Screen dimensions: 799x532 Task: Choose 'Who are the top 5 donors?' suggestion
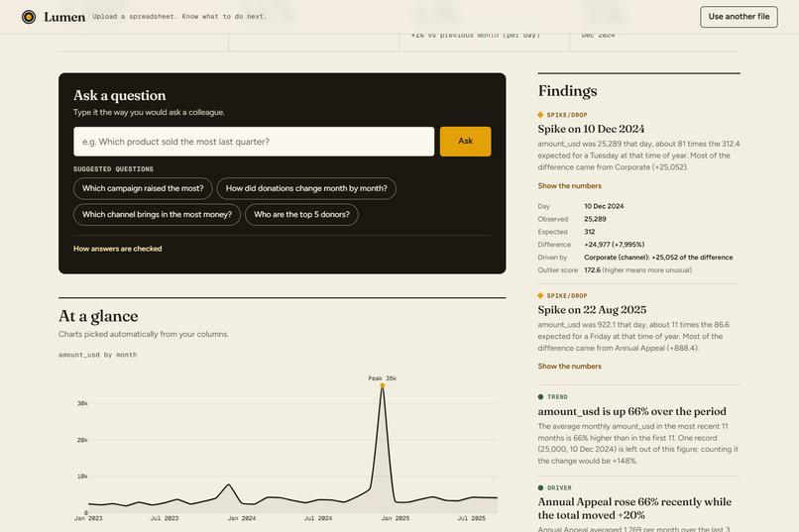point(301,214)
